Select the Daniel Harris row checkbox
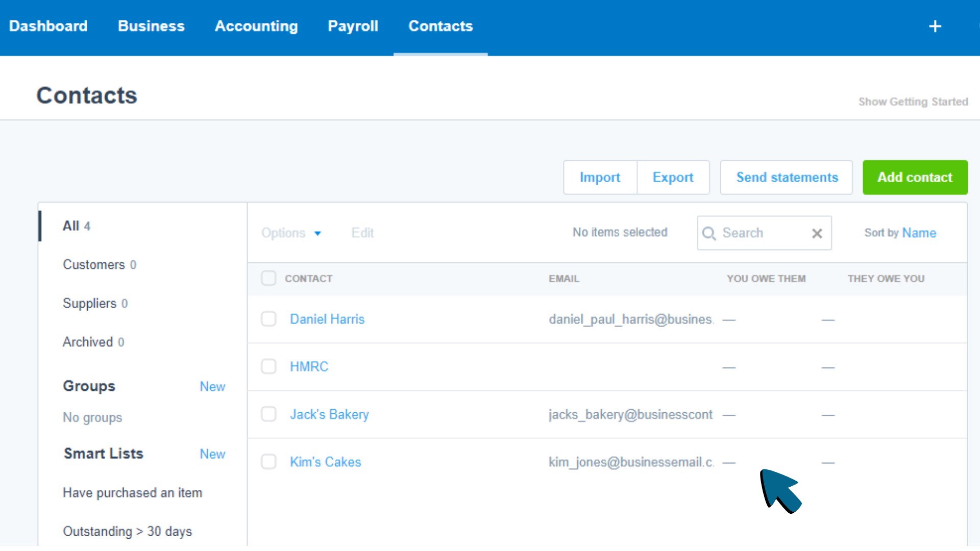 [x=268, y=318]
